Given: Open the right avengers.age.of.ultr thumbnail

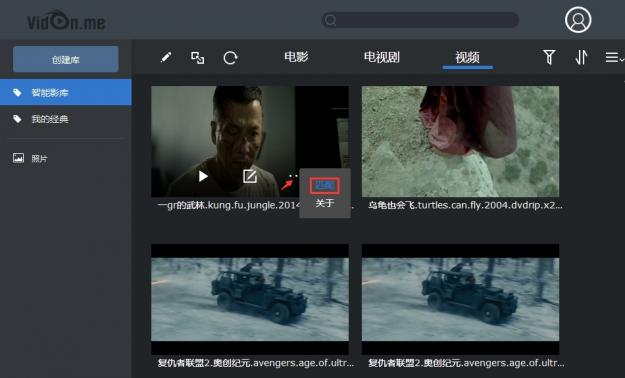Looking at the screenshot, I should point(460,299).
